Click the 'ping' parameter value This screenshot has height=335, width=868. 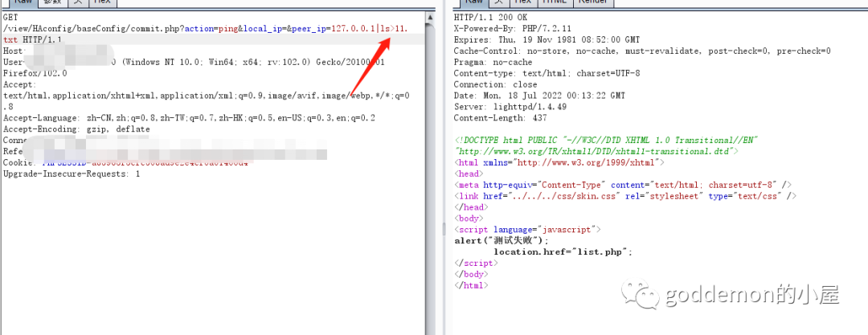(226, 29)
